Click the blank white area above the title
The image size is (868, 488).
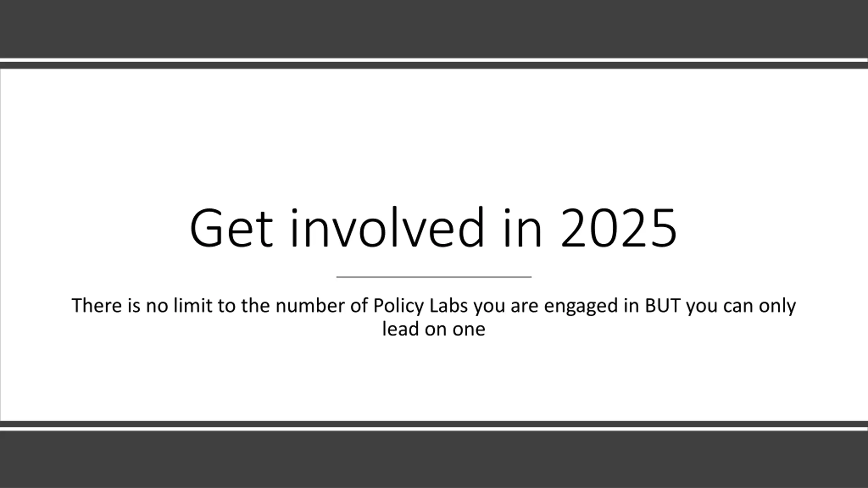point(434,136)
